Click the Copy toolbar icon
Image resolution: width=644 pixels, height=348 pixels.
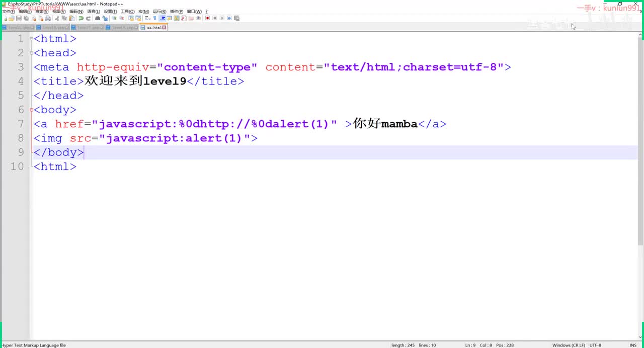point(64,18)
